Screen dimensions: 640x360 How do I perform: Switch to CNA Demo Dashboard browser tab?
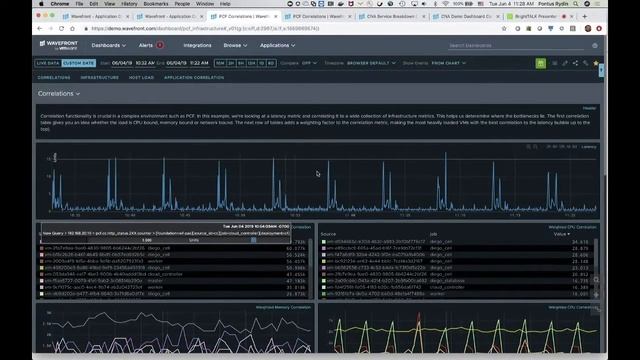466,16
